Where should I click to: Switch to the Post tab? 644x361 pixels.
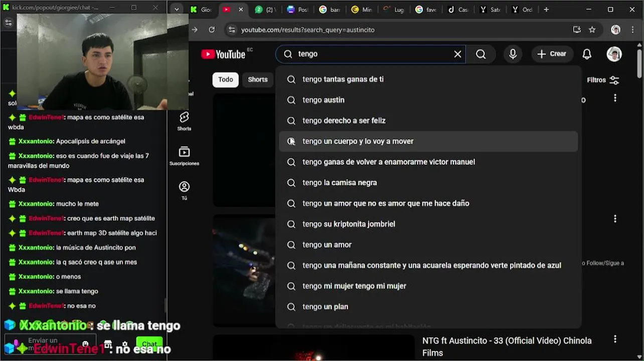(x=298, y=10)
